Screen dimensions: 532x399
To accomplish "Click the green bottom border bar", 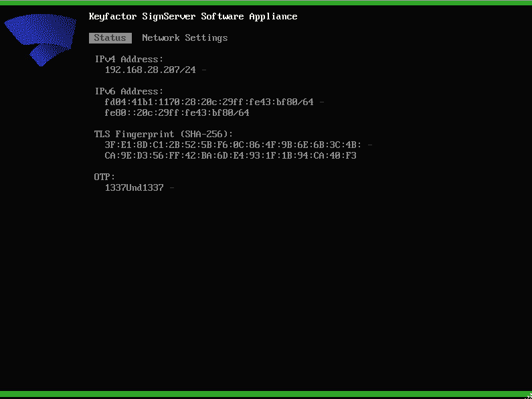I will click(266, 394).
